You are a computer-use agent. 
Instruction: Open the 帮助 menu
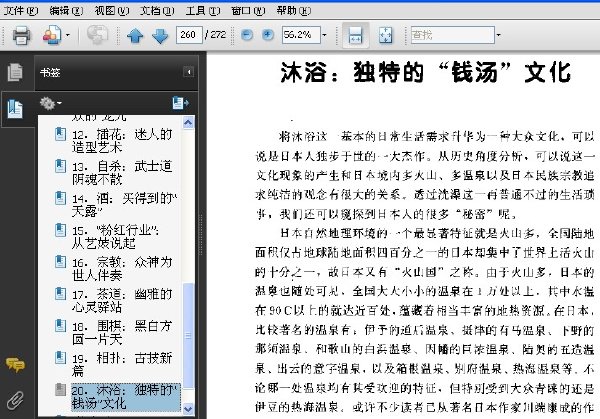pos(293,11)
